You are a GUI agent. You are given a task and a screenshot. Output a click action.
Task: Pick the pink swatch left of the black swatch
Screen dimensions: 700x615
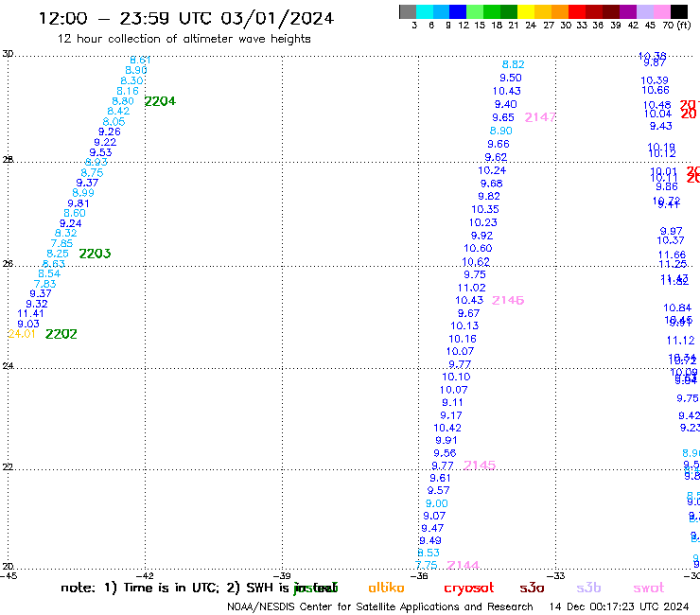pos(662,11)
